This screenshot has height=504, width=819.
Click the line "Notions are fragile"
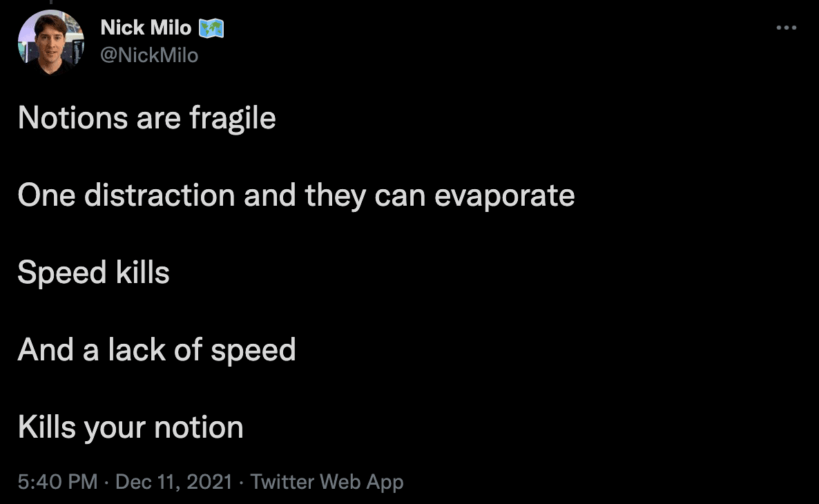coord(147,118)
